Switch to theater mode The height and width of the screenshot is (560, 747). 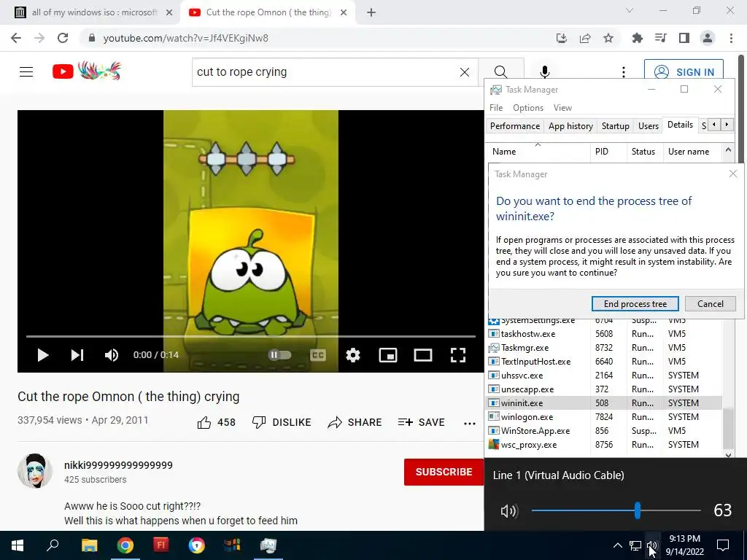(x=423, y=355)
